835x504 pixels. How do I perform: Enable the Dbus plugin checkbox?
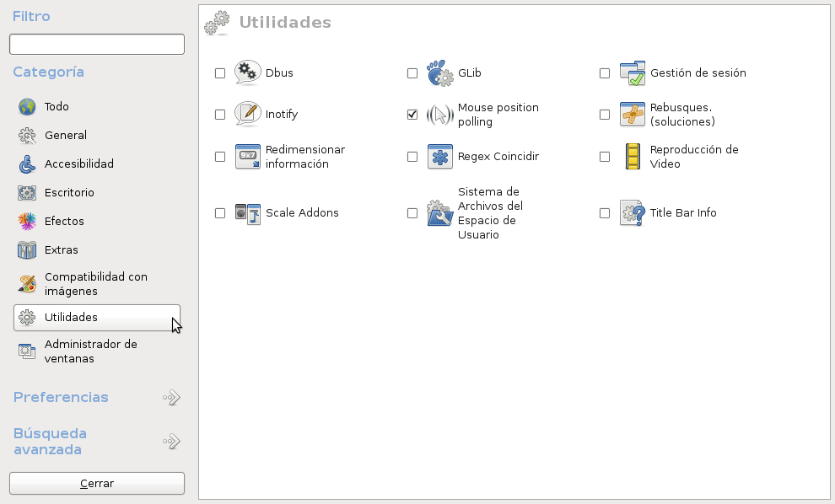point(220,73)
